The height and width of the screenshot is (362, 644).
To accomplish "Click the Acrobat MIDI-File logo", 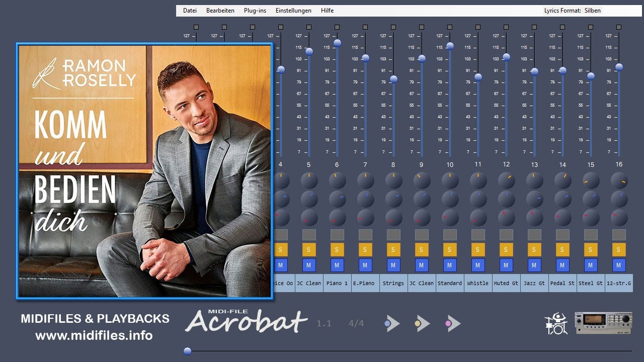I will coord(246,321).
